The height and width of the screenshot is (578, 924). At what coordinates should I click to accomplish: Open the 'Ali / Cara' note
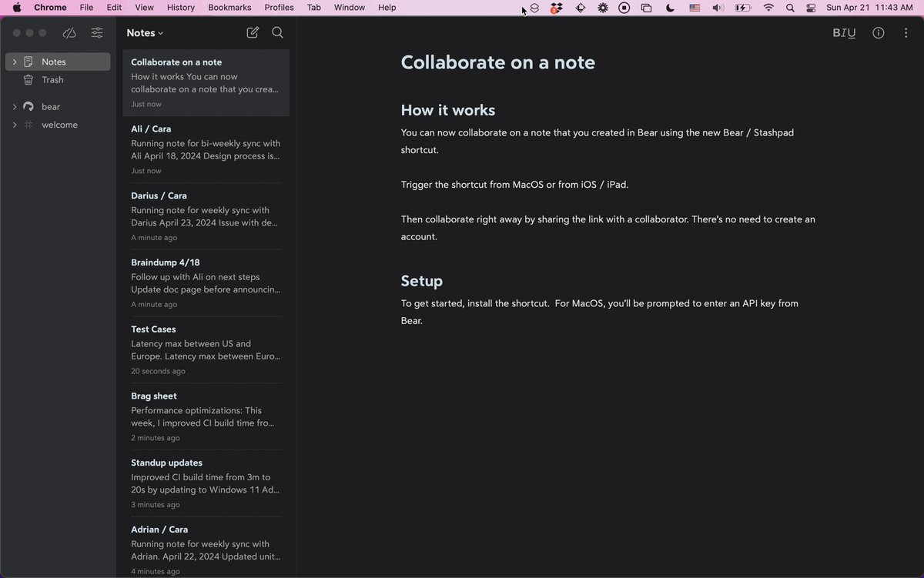click(x=206, y=149)
